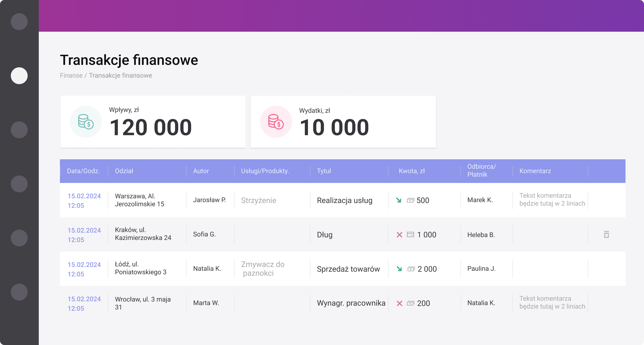
Task: Click the Transakcje finansowe page heading
Action: click(x=129, y=60)
